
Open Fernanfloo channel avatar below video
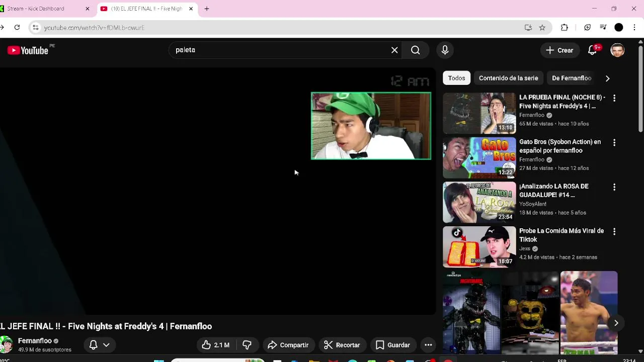6,345
